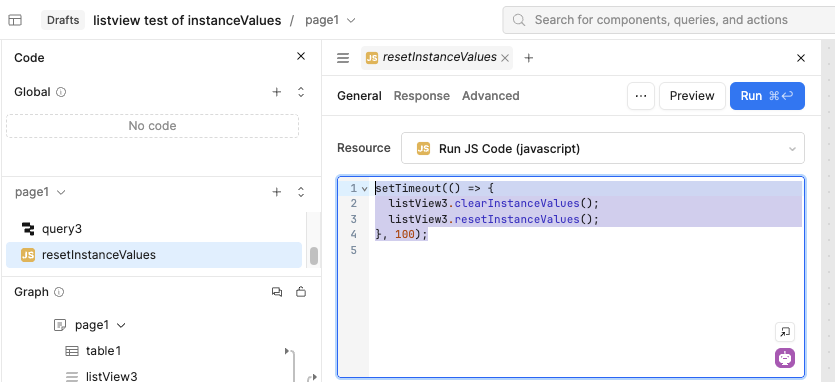Image resolution: width=835 pixels, height=382 pixels.
Task: Select listView3 in the Graph tree
Action: tap(111, 376)
